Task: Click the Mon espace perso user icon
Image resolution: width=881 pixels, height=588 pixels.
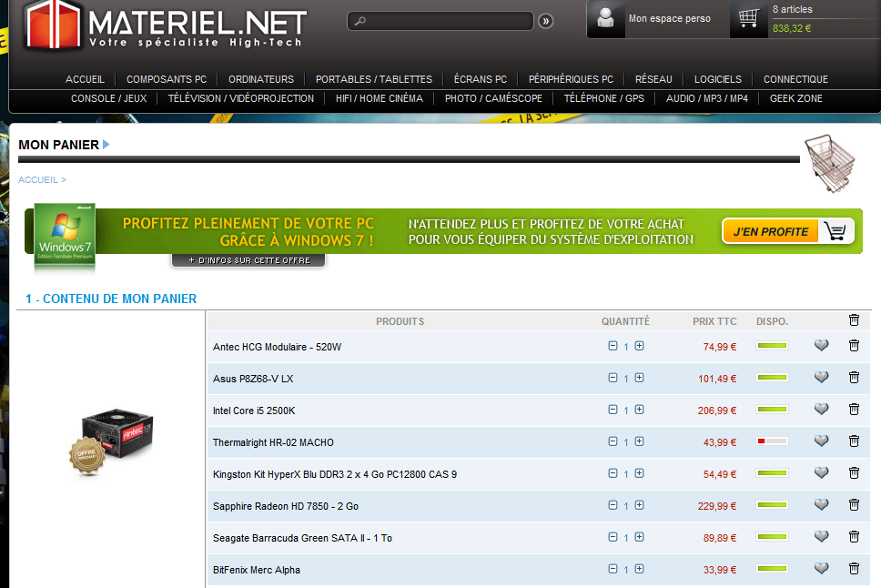Action: point(605,19)
